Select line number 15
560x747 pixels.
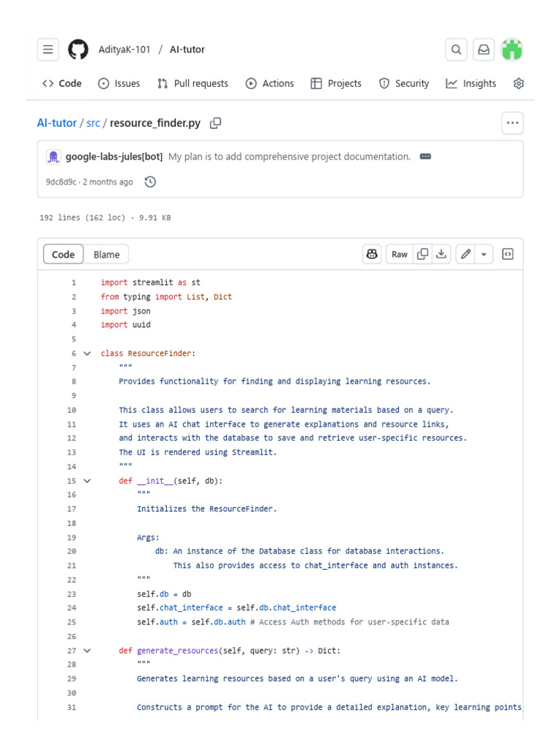click(x=71, y=481)
